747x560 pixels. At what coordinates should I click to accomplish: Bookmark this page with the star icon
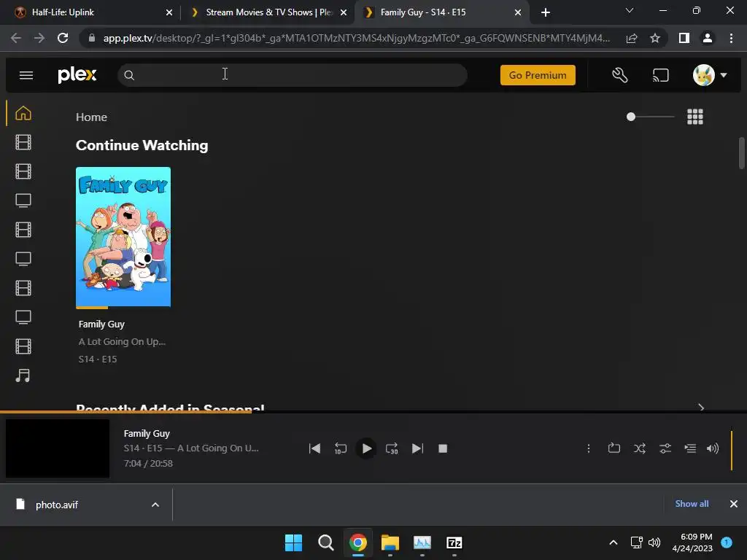(x=655, y=38)
